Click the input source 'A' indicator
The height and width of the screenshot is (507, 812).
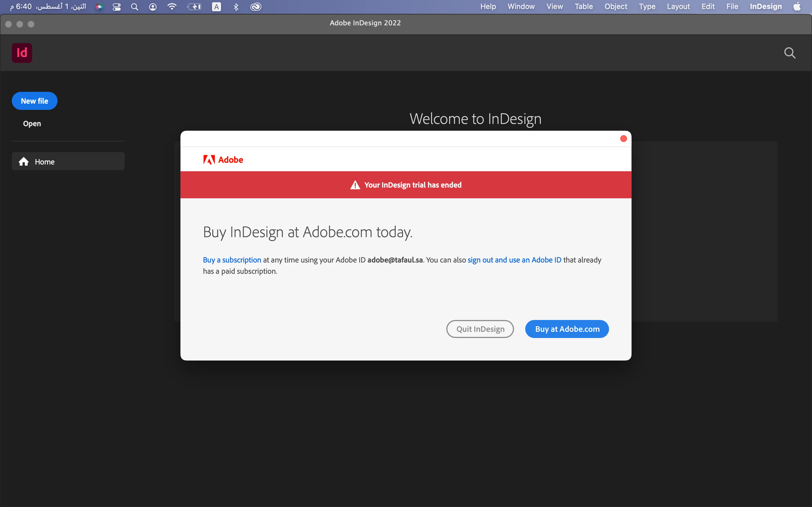[217, 7]
